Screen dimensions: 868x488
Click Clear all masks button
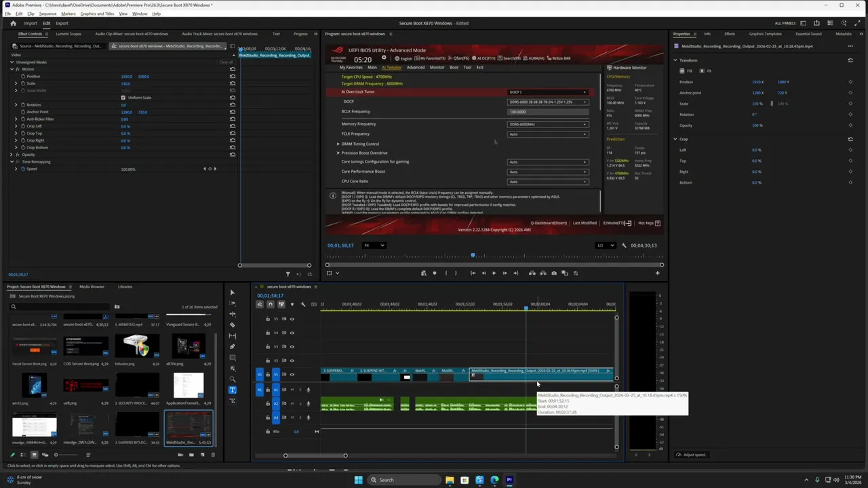coord(226,62)
